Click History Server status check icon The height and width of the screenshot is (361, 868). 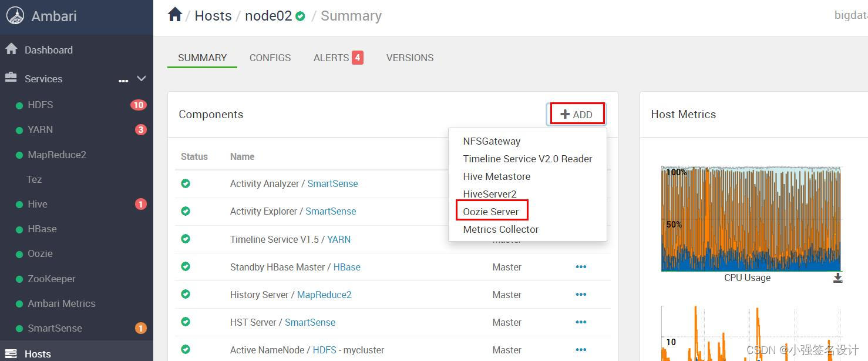[186, 294]
